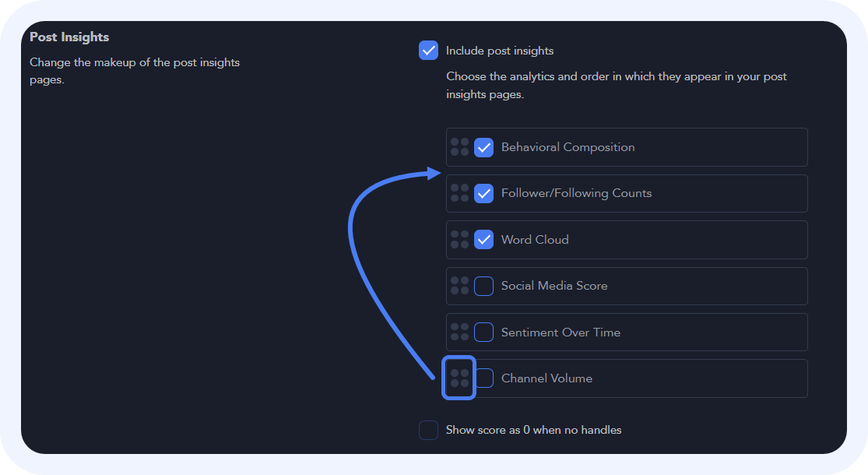
Task: Toggle off the Word Cloud checkbox
Action: 484,240
